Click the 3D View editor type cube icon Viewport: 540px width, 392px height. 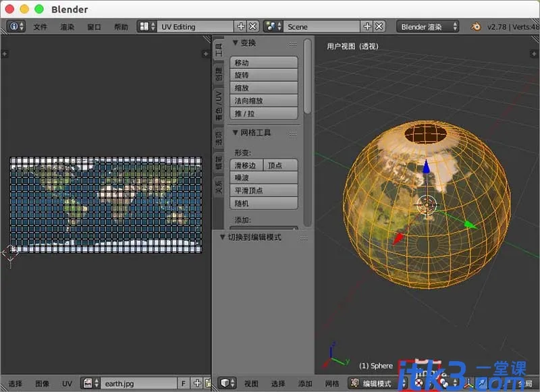[227, 383]
